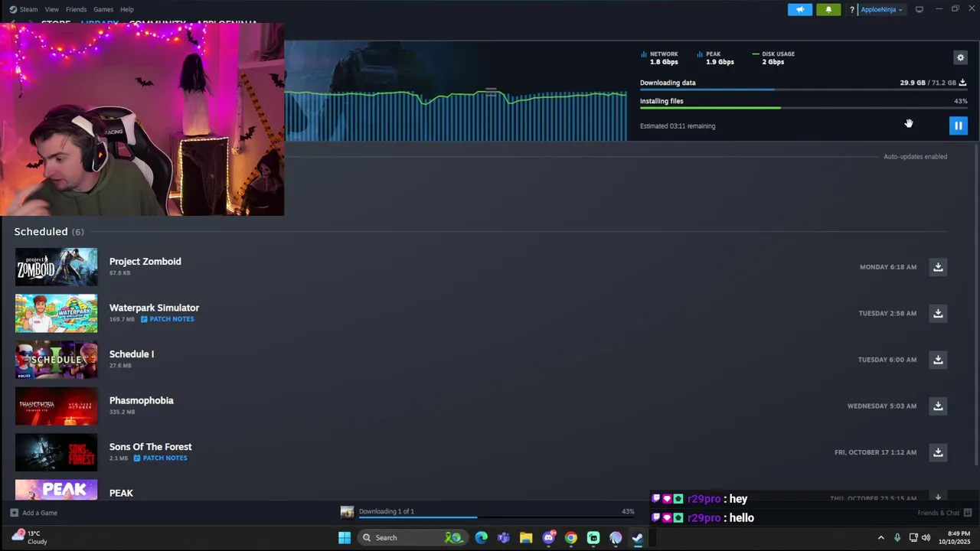Screen dimensions: 980x551
Task: Download Schedule I update now
Action: pyautogui.click(x=938, y=360)
